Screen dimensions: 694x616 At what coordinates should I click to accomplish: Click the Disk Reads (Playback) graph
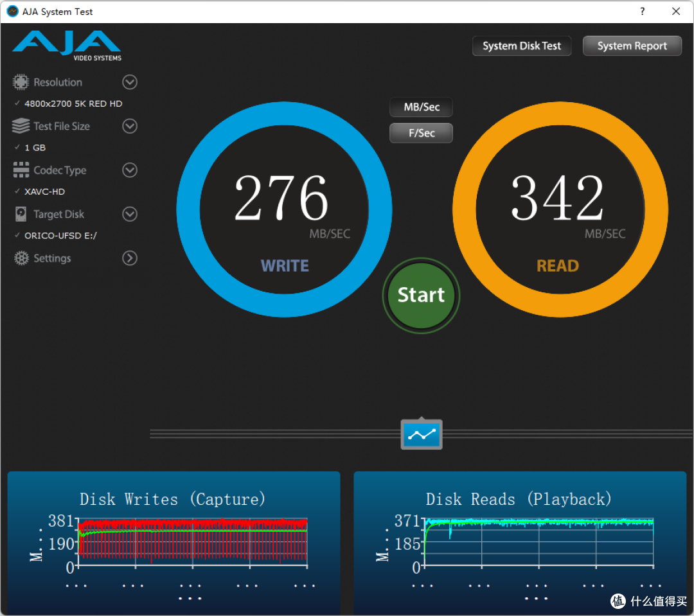(538, 543)
